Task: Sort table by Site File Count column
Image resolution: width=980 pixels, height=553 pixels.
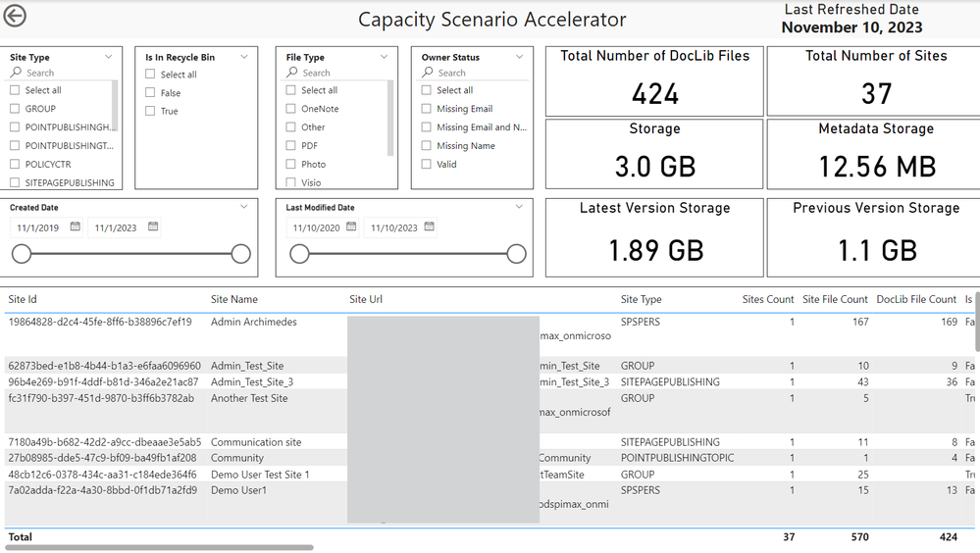Action: 835,299
